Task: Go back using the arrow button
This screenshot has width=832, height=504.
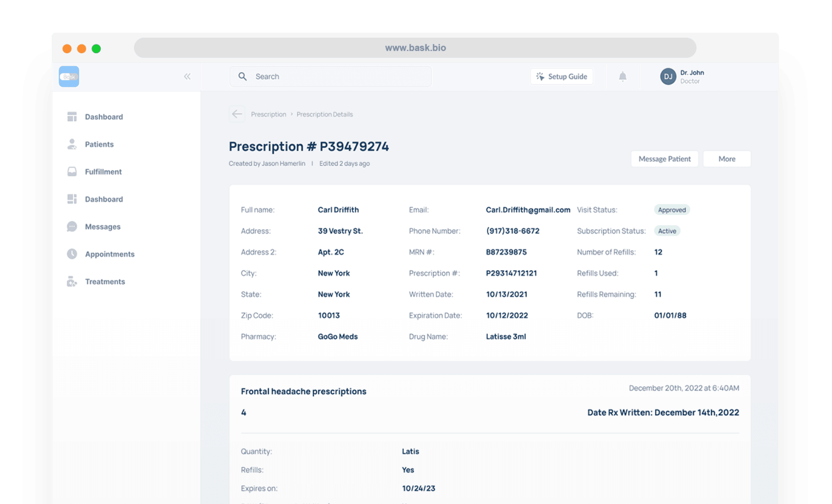Action: (237, 114)
